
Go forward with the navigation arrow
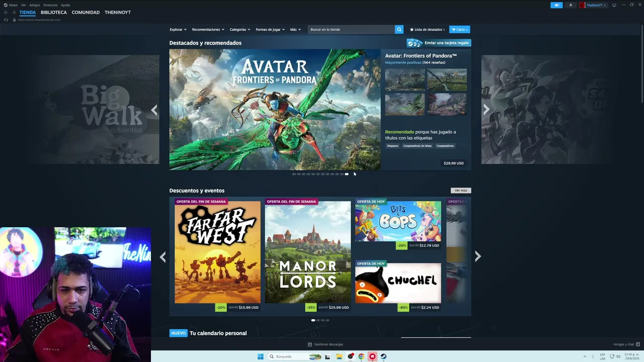[14, 12]
